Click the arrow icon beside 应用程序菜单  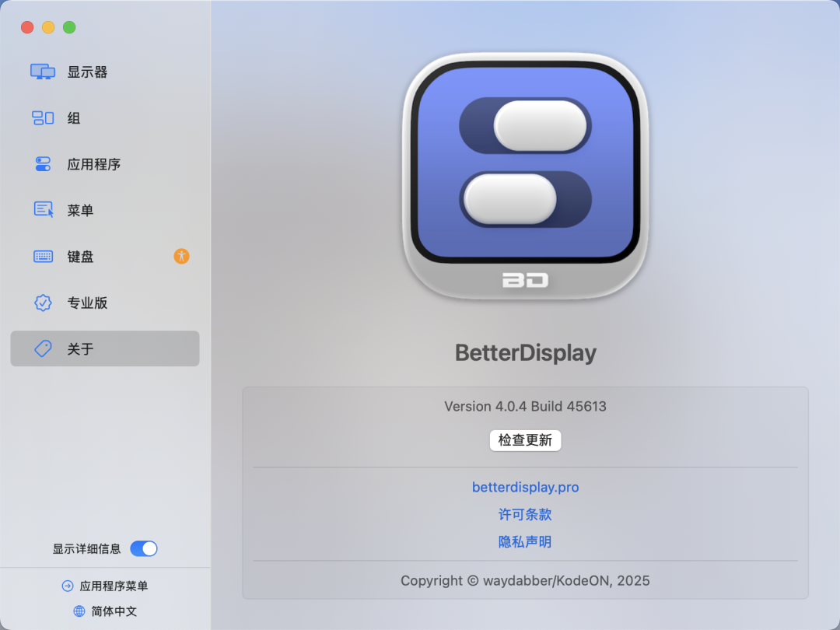(68, 586)
